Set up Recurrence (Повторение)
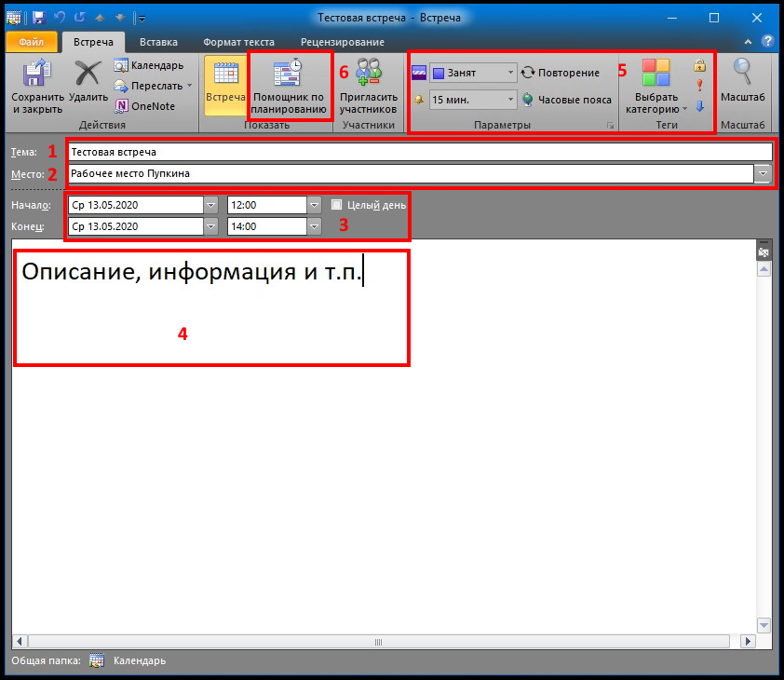 [x=560, y=73]
